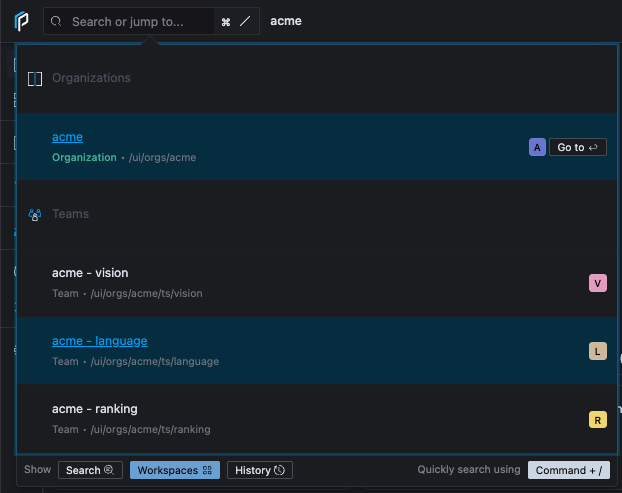Click the command-slash shortcut hint
Screen dimensions: 622x493
click(236, 21)
